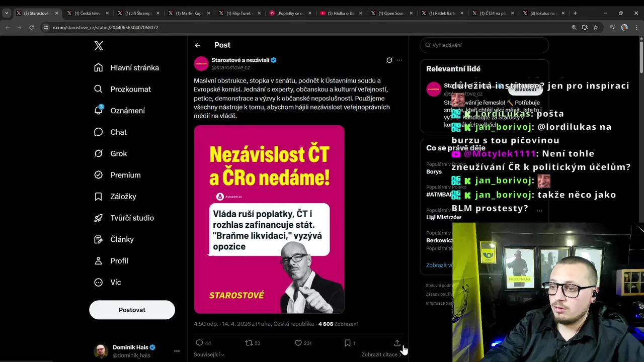This screenshot has width=644, height=362.
Task: Open account menu next to Dominik Hais
Action: (177, 351)
